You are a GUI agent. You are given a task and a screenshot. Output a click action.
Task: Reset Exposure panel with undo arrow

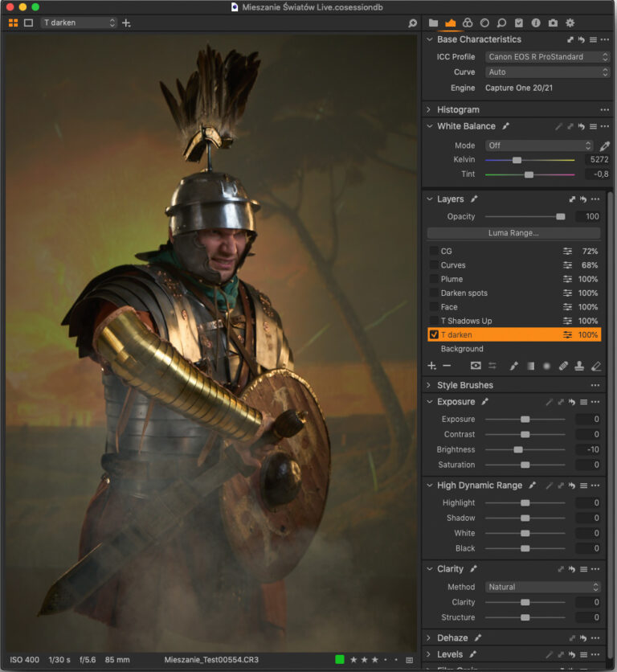572,402
